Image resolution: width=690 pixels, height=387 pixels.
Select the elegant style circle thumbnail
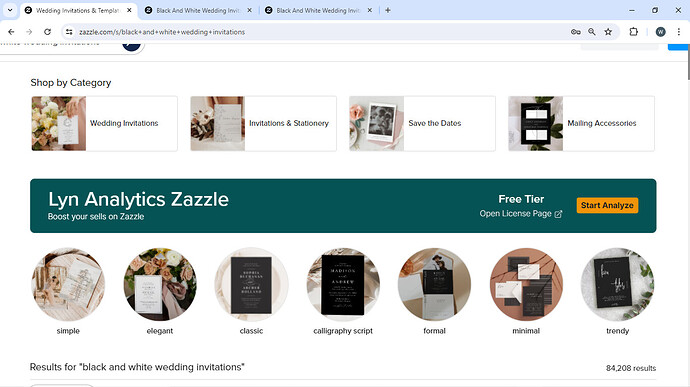click(x=160, y=284)
